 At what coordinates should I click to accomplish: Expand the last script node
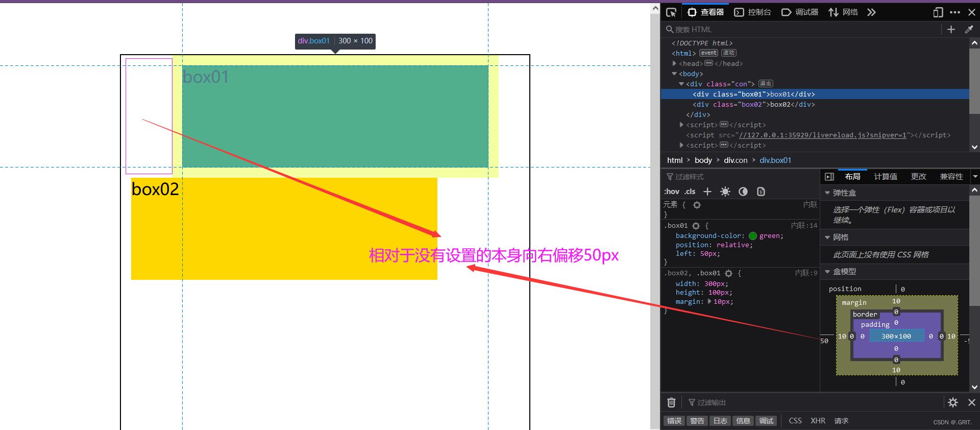click(x=681, y=145)
